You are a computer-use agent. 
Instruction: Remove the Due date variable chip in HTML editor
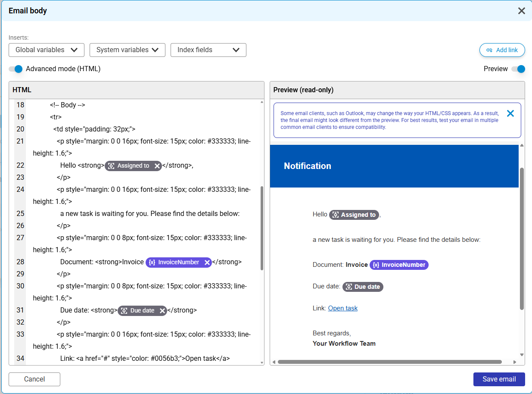click(x=162, y=311)
